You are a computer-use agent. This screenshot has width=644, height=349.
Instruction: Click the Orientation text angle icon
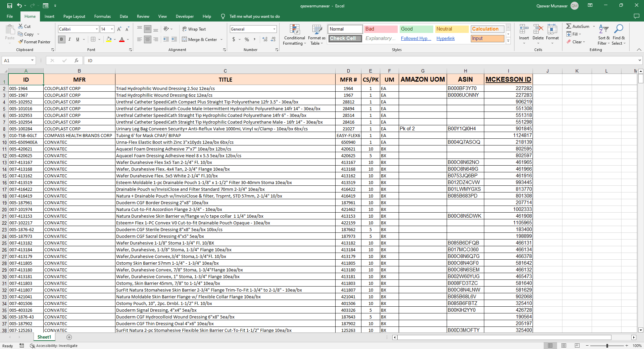(166, 29)
